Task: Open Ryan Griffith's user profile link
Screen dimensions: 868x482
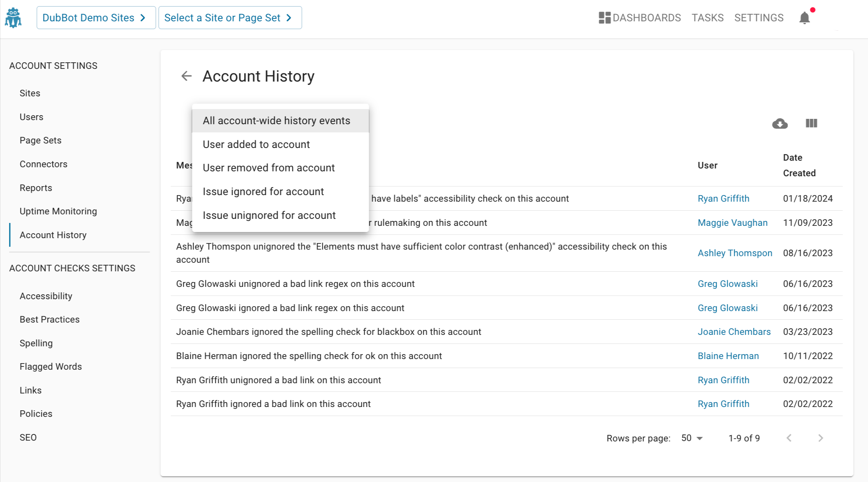Action: 723,198
